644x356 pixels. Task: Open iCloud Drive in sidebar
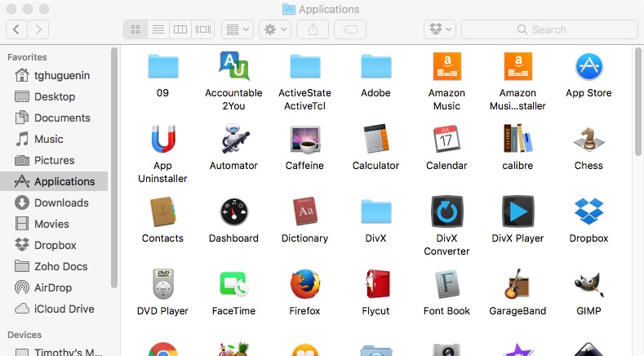pos(54,309)
